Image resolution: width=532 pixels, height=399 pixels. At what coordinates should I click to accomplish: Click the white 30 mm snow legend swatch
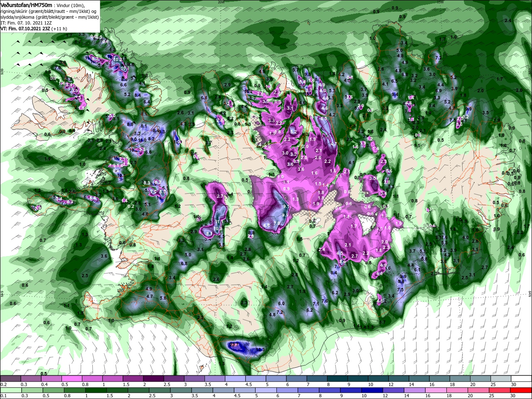coord(521,379)
